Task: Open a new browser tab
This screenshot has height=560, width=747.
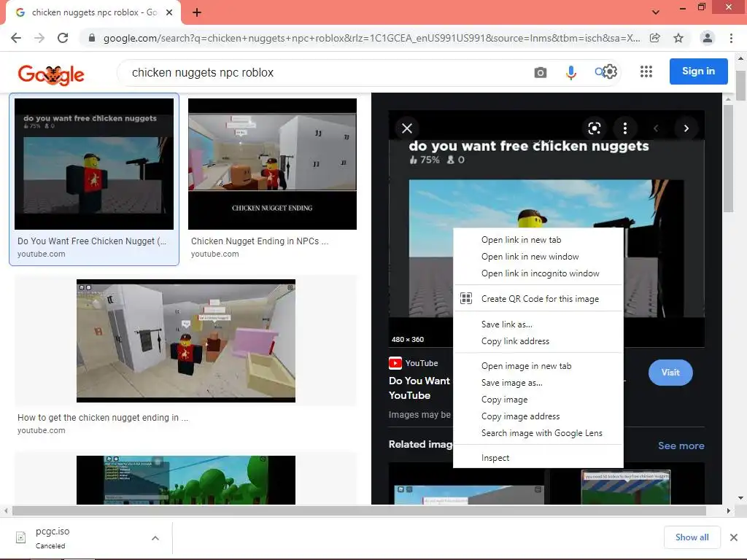Action: point(197,12)
